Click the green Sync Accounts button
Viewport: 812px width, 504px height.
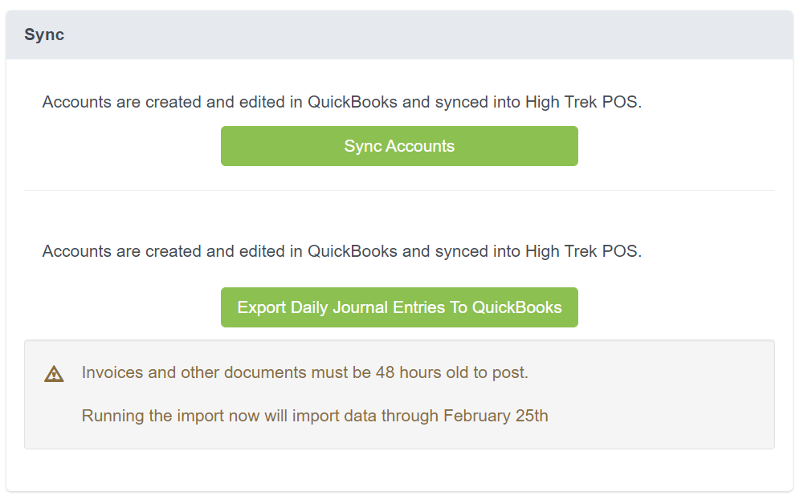click(399, 146)
